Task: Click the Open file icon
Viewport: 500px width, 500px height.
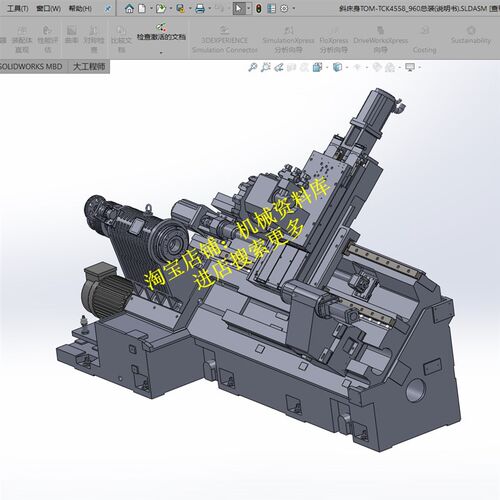Action: [161, 9]
